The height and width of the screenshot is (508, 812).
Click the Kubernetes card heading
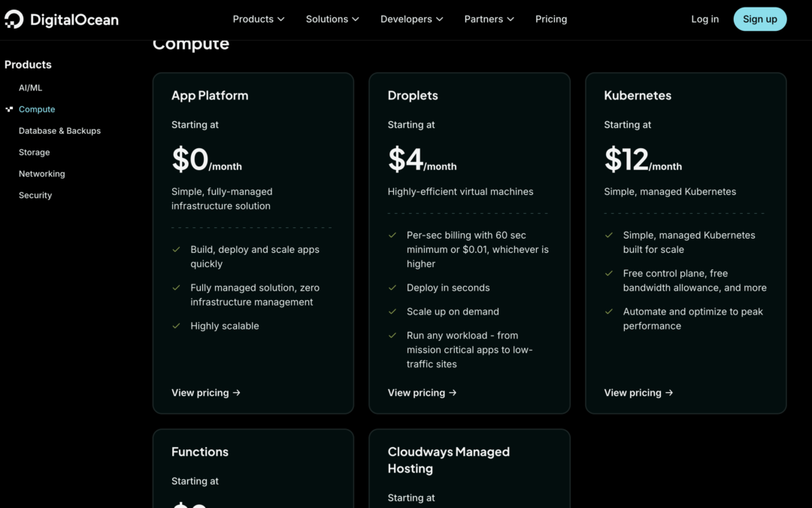[x=638, y=96]
